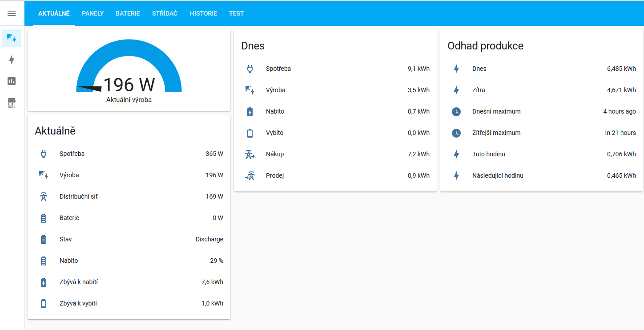Click the lightning icon beside Tuto hodinu
Screen dimensions: 644x330
click(x=456, y=154)
